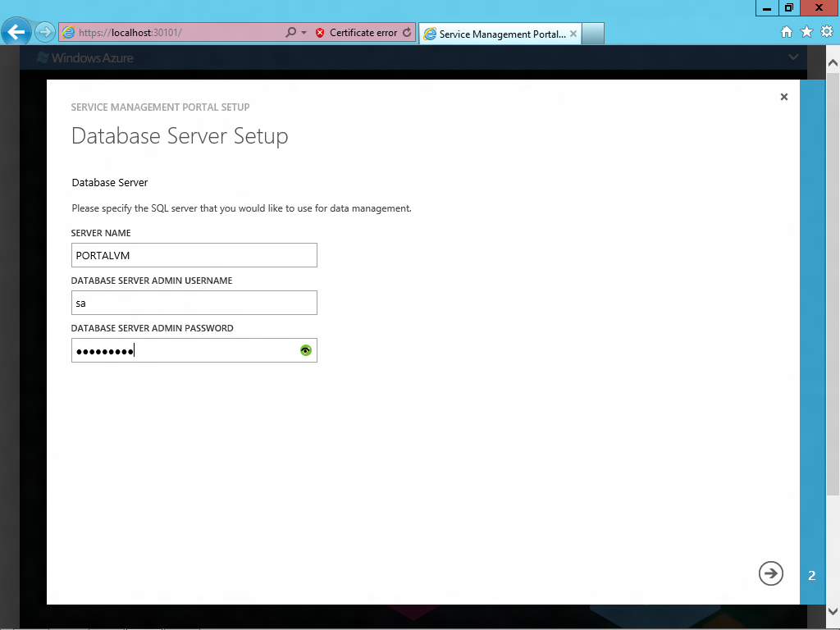
Task: Reveal the password with the eye icon
Action: point(306,350)
